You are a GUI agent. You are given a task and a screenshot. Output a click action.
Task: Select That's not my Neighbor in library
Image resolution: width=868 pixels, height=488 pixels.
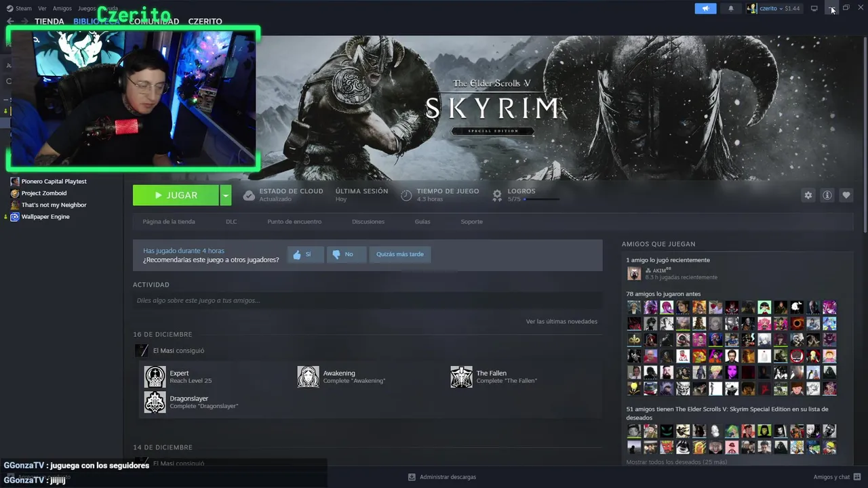[54, 205]
